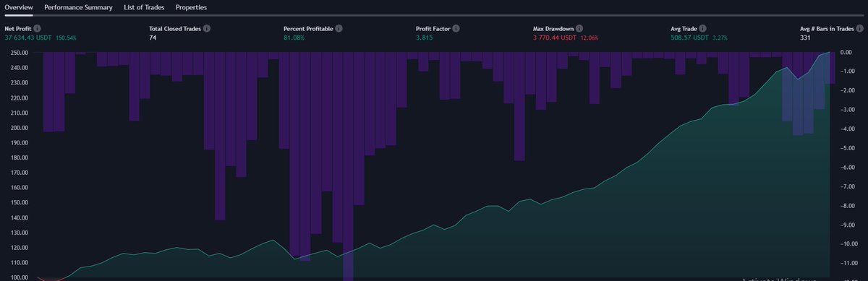Image resolution: width=868 pixels, height=281 pixels.
Task: Click the Net Profit label
Action: tap(17, 29)
